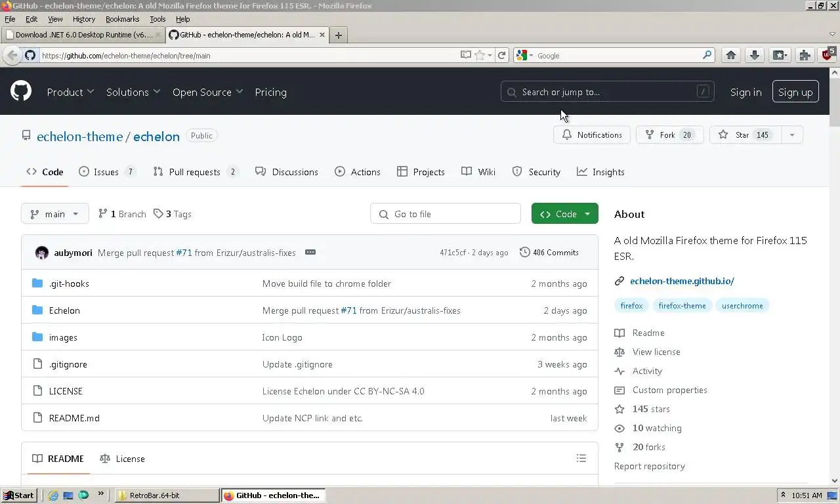Focus Search or jump to field

pos(607,92)
